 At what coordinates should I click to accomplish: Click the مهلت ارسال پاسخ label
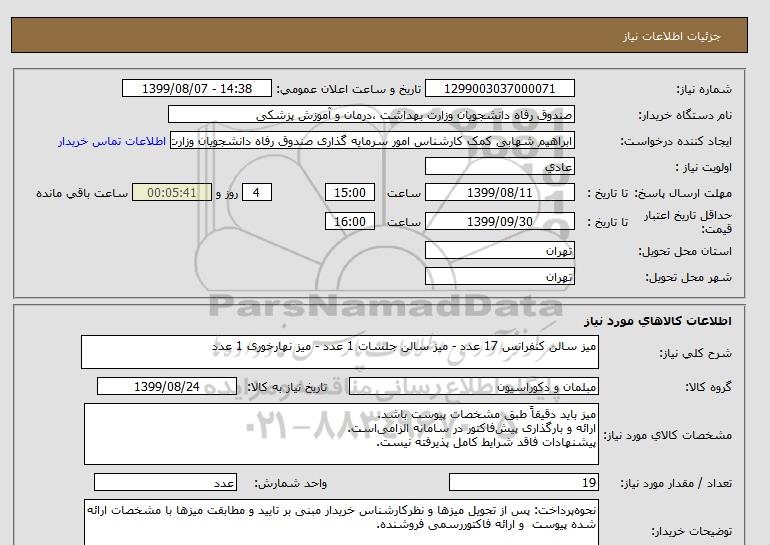click(683, 193)
